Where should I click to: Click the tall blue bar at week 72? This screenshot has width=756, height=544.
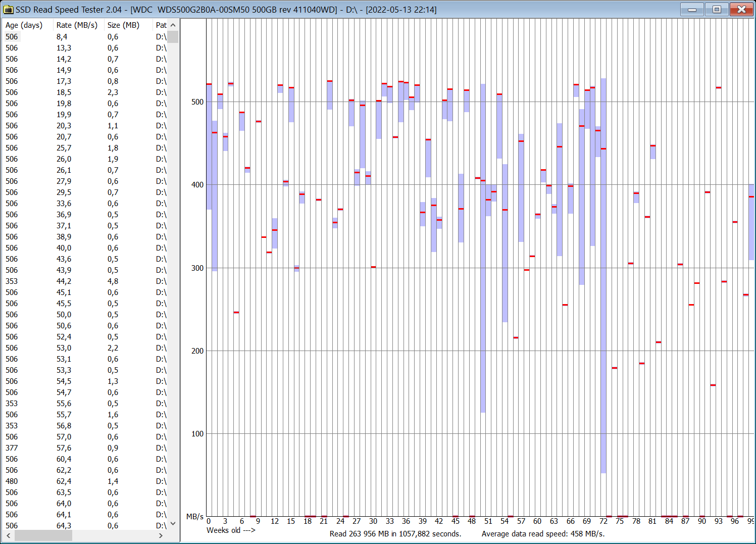click(x=603, y=276)
